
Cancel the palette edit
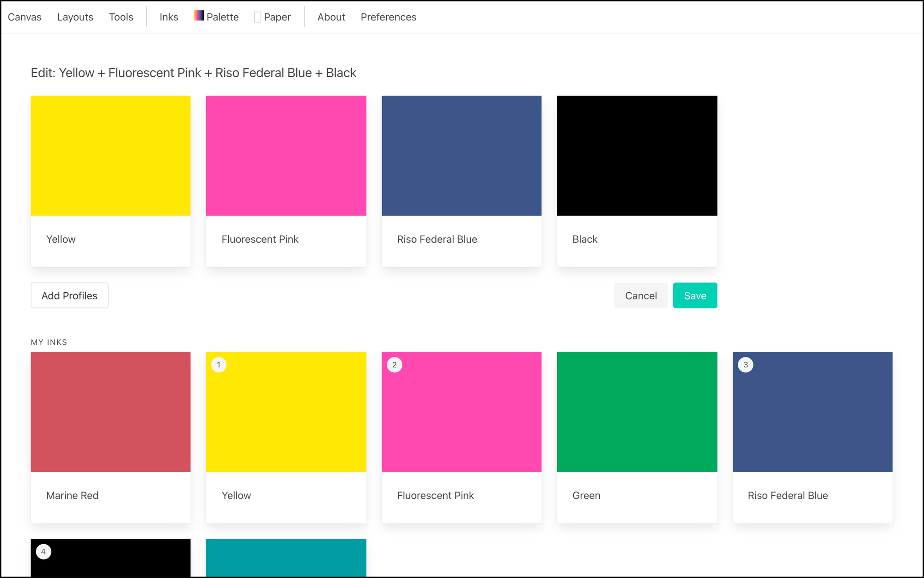(640, 295)
